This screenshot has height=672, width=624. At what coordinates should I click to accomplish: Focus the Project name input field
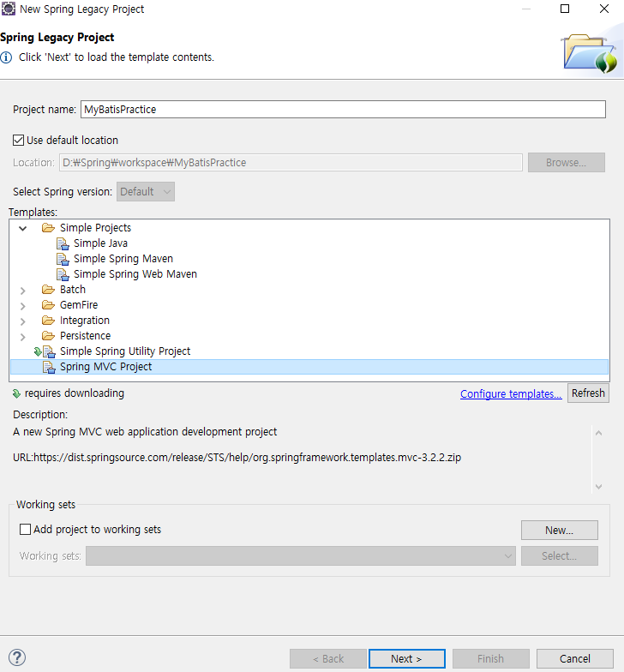coord(343,110)
